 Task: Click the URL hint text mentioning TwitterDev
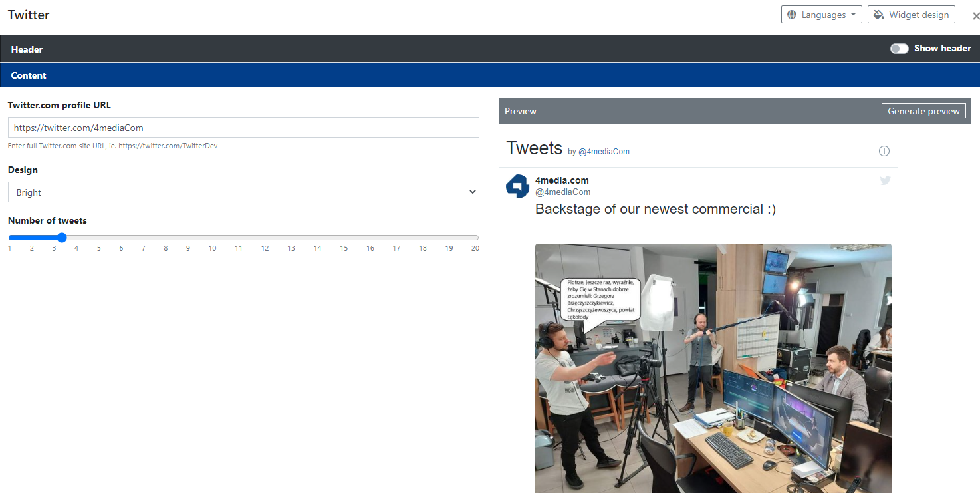click(x=112, y=146)
